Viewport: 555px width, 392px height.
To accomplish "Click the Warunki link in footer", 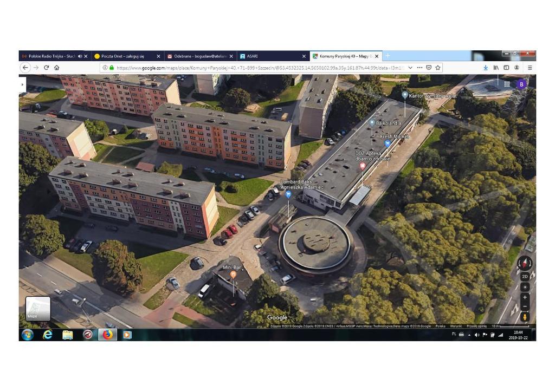I will click(455, 326).
